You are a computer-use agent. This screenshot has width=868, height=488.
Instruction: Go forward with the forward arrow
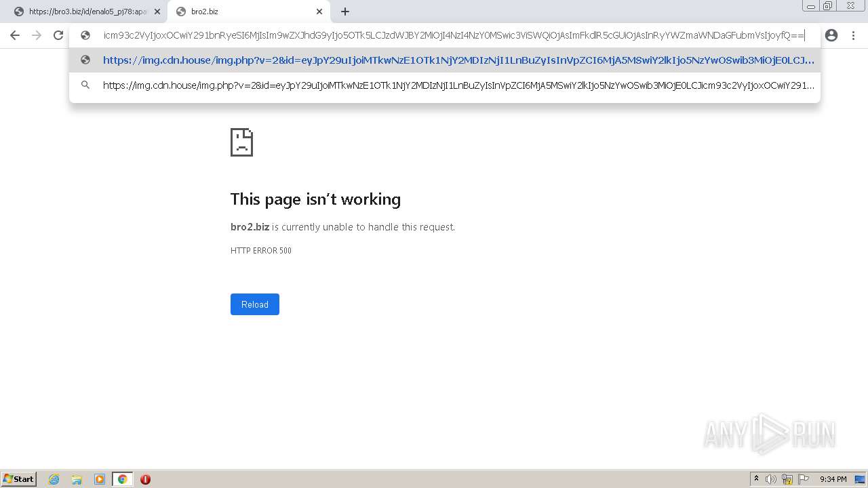point(37,35)
